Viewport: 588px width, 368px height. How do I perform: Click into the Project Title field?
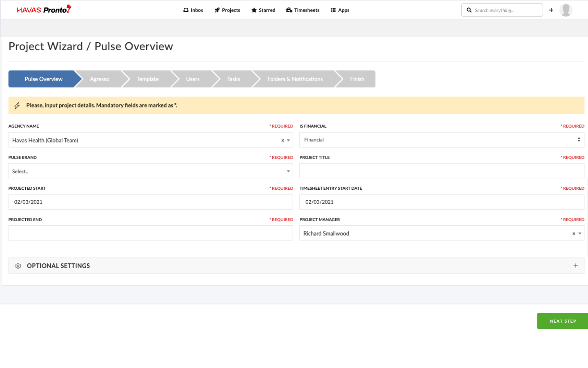(442, 171)
